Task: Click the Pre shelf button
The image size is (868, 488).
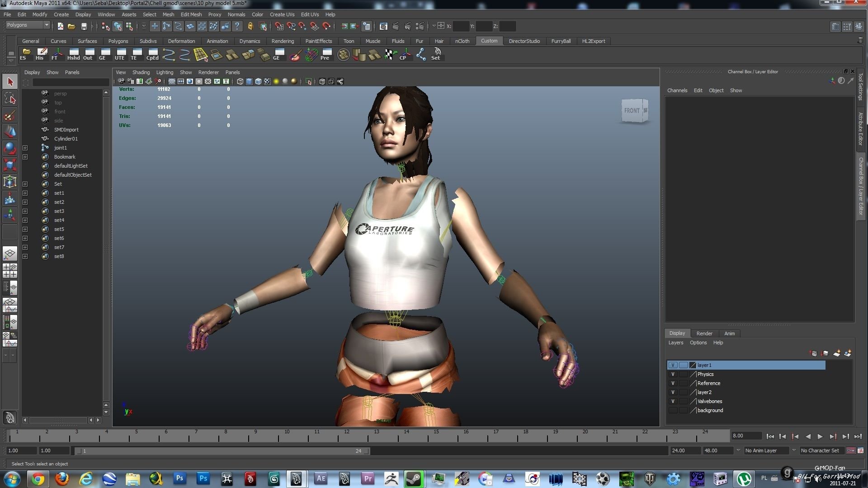Action: pos(326,54)
